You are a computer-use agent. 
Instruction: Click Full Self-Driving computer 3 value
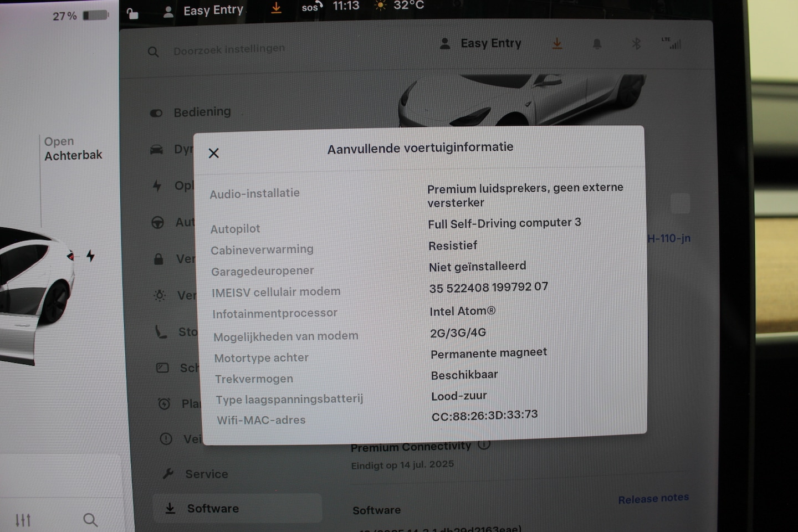(x=504, y=223)
